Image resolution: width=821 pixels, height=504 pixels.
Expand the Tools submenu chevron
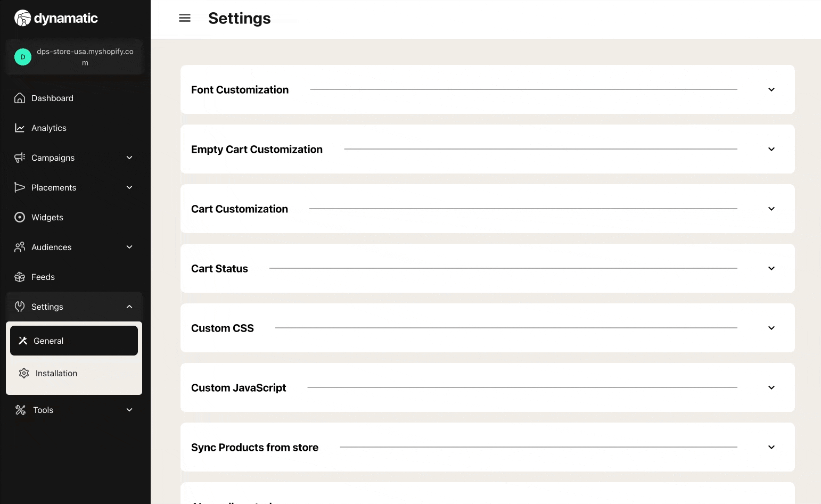(x=129, y=410)
